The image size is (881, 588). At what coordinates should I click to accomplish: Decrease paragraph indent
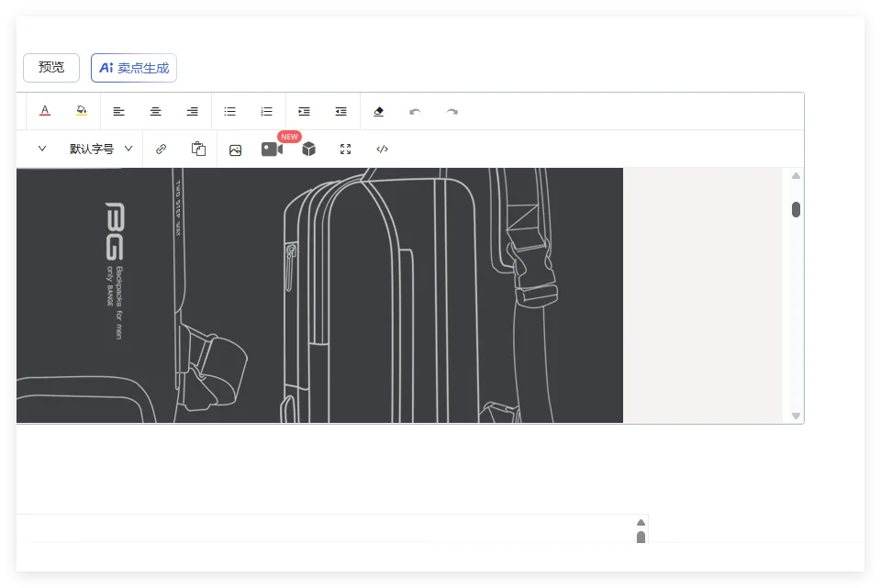tap(341, 111)
